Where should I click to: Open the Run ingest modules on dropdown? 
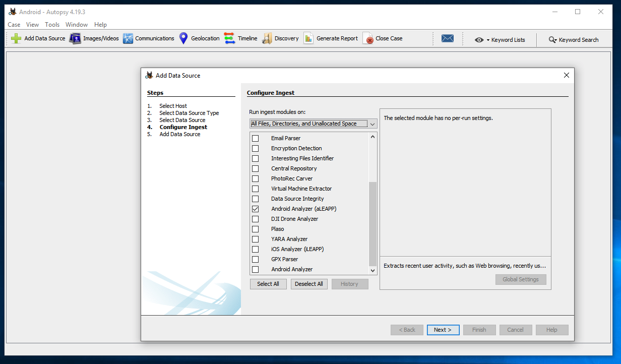(x=313, y=124)
